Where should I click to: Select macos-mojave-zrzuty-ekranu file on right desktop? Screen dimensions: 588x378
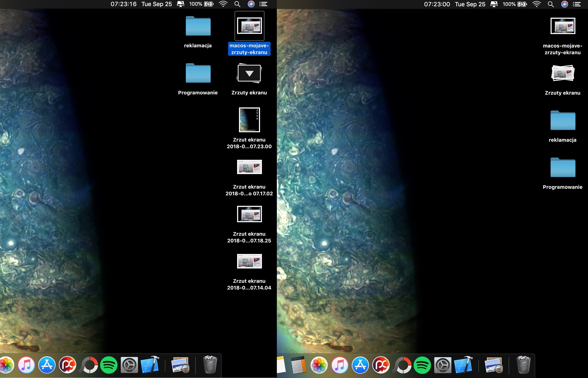(563, 26)
